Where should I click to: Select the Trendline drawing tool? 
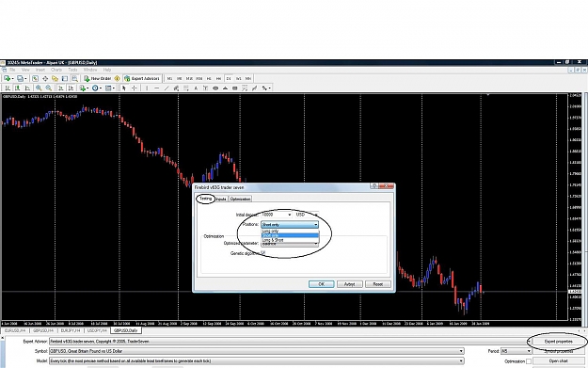coord(167,88)
